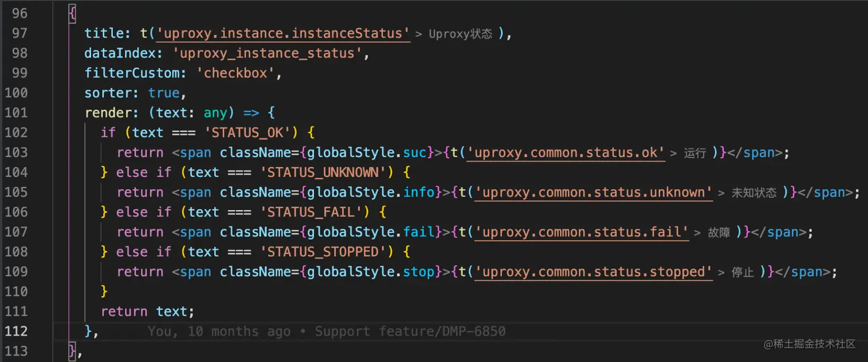
Task: Click the closing brace on line 110
Action: [x=104, y=291]
